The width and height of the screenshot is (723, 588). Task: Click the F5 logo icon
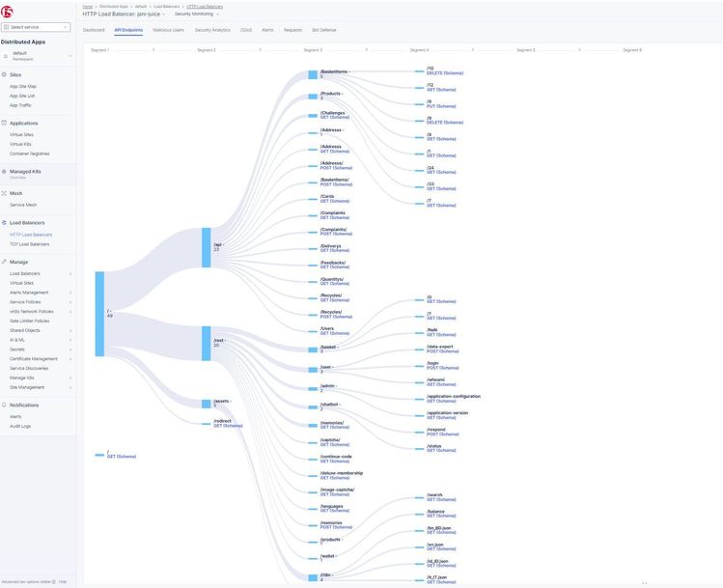(x=7, y=12)
